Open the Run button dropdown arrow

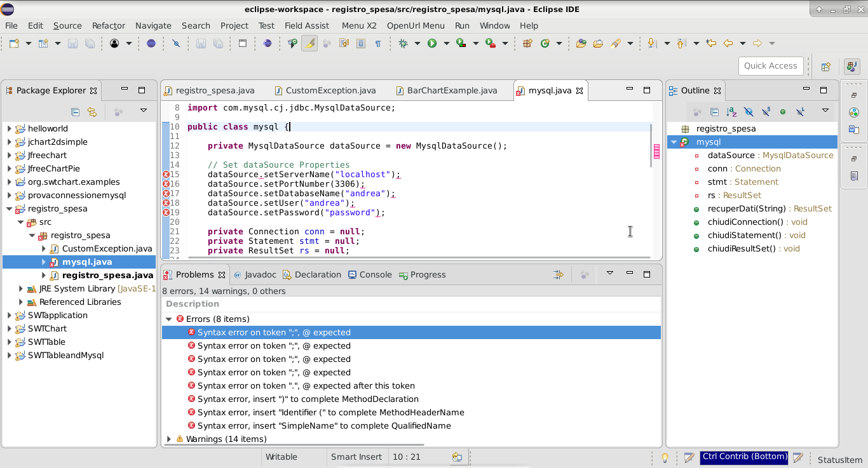(x=446, y=43)
